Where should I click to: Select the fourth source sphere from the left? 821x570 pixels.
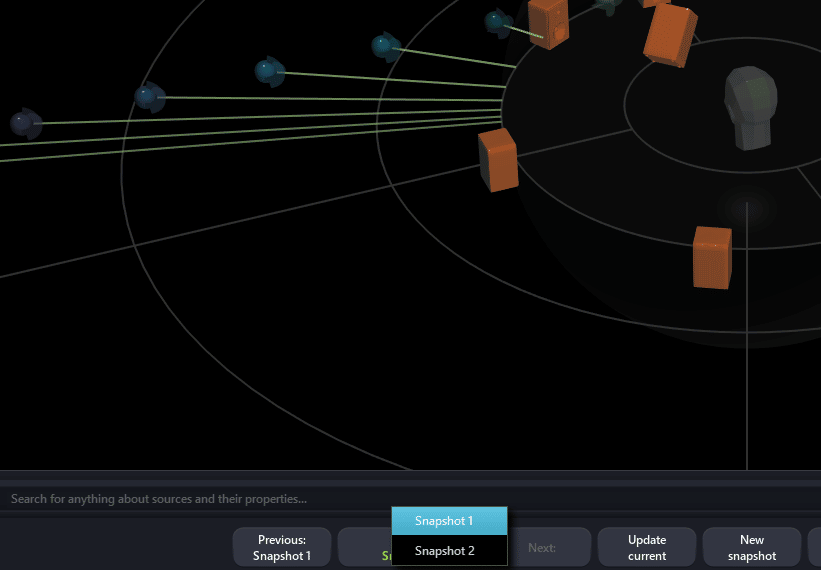tap(385, 46)
